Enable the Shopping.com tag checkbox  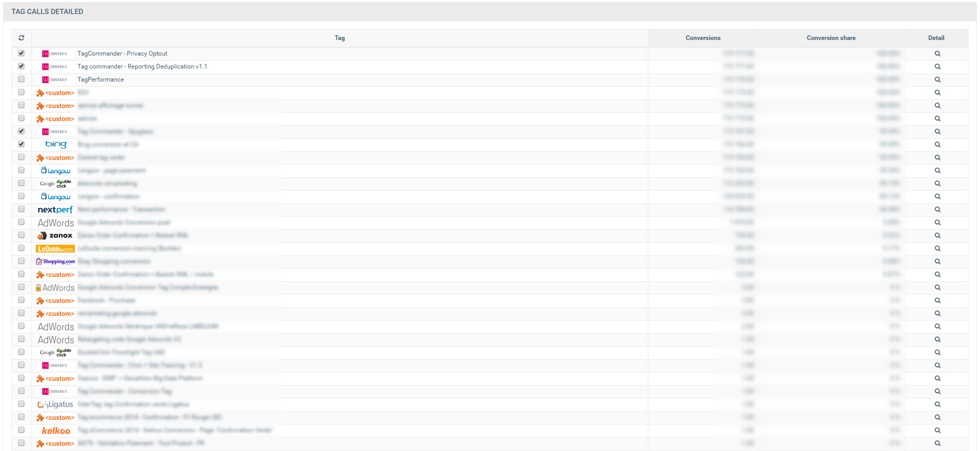(21, 261)
